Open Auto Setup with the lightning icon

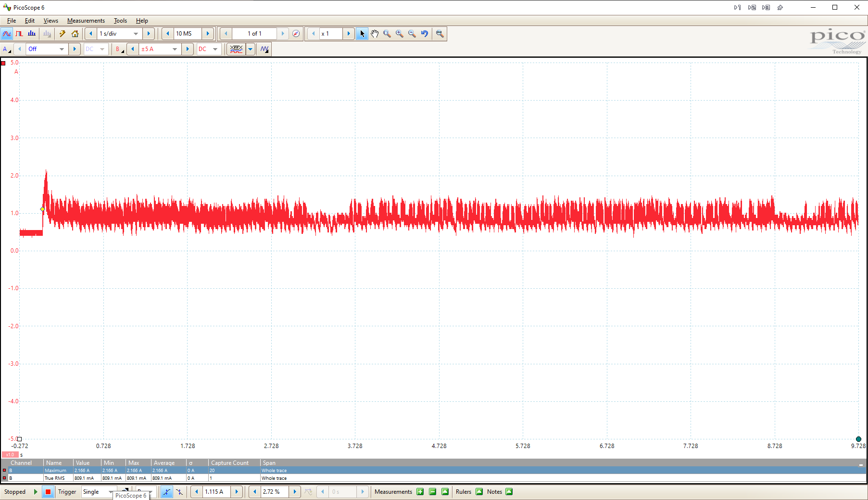click(x=62, y=34)
